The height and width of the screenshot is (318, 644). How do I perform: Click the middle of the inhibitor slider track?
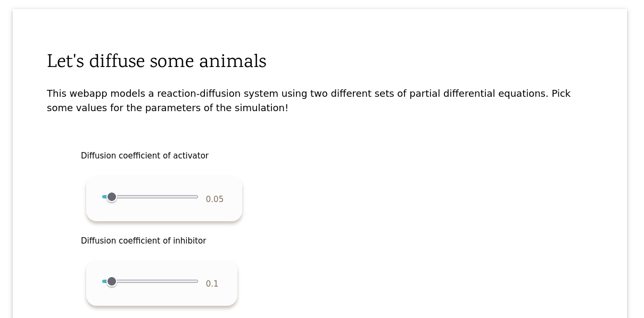click(150, 281)
